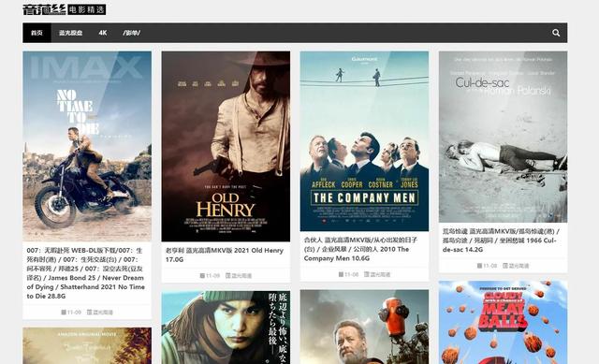The image size is (599, 364).
Task: Go to the 4K menu section
Action: [x=103, y=33]
